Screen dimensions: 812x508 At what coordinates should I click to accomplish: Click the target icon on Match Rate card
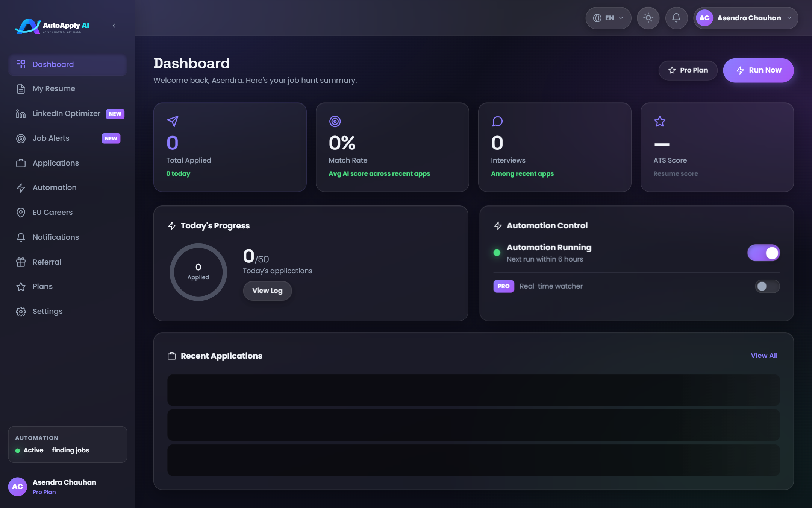pyautogui.click(x=335, y=121)
